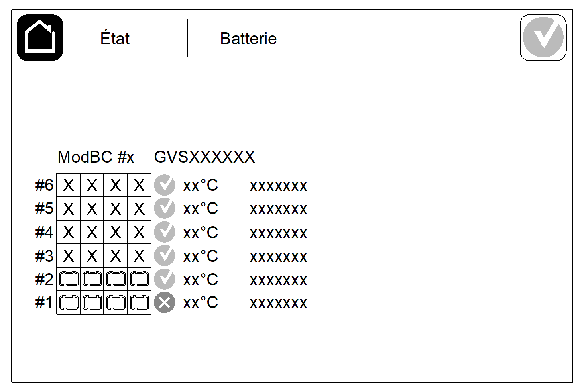The image size is (584, 392).
Task: Click the xxxxxxx status text for row #1
Action: click(x=278, y=304)
